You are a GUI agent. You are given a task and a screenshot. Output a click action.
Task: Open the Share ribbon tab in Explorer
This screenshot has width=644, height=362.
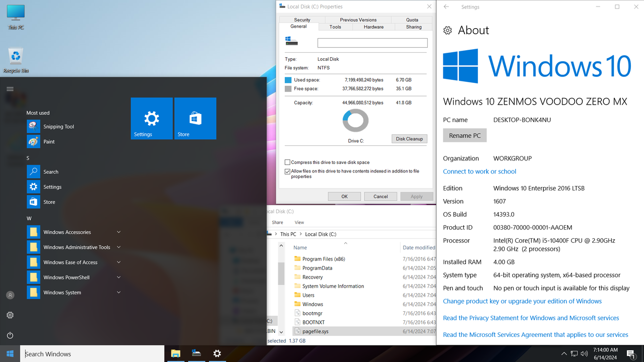point(277,222)
